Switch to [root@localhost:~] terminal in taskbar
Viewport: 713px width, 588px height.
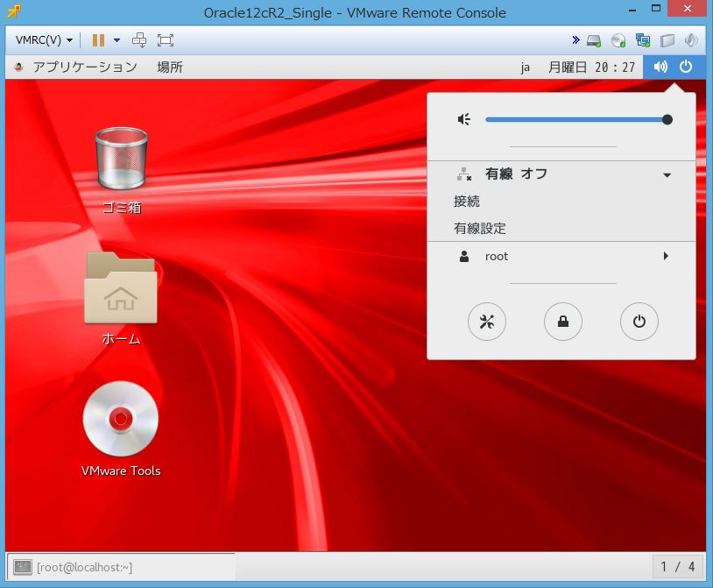click(121, 567)
